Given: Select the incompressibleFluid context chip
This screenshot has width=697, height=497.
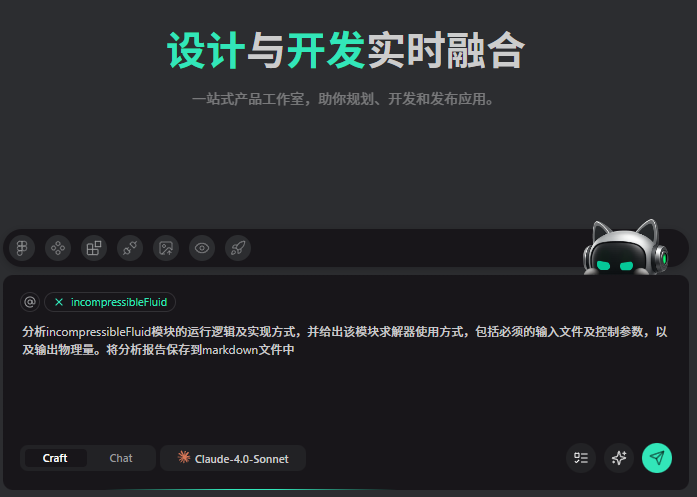Looking at the screenshot, I should tap(110, 302).
